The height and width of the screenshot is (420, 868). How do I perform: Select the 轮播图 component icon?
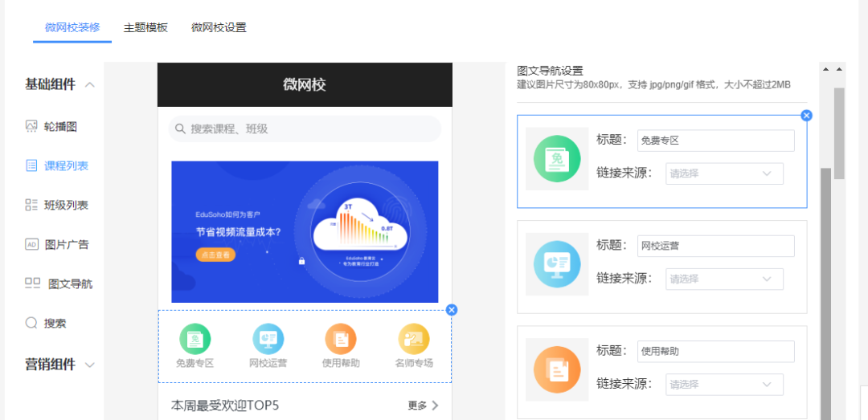coord(31,126)
